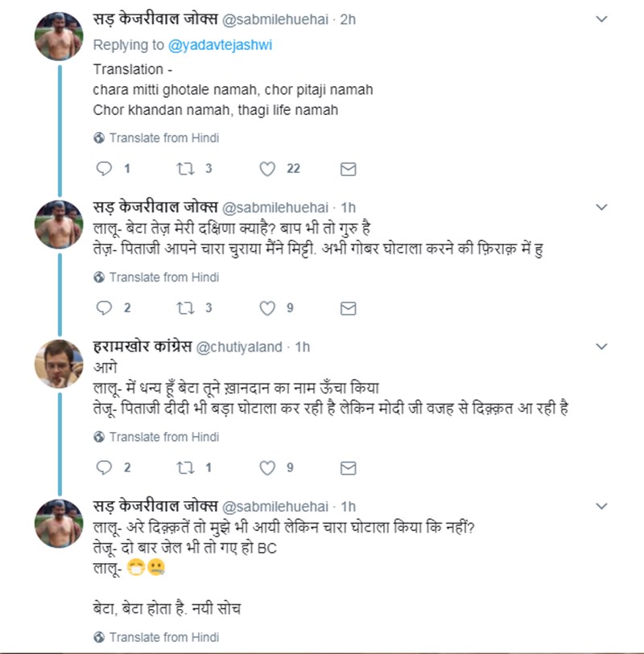Send first tweet via direct message

(348, 169)
